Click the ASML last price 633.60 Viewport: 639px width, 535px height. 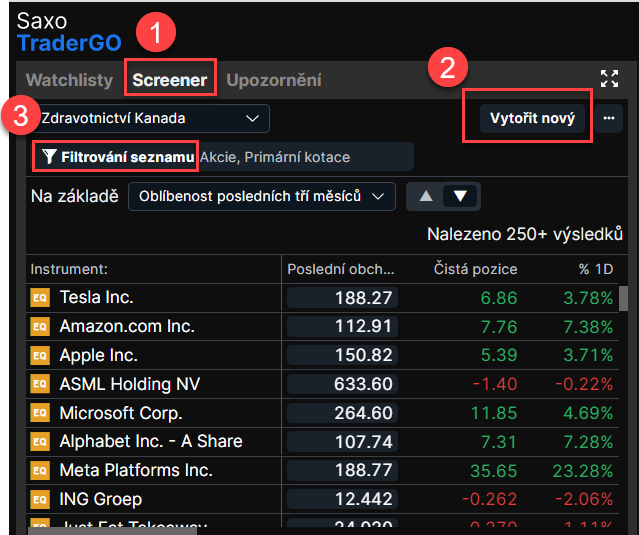tap(342, 384)
